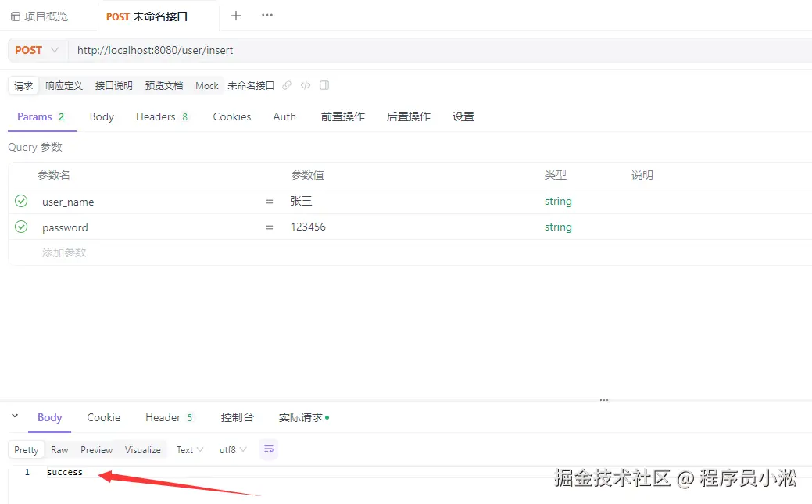The width and height of the screenshot is (812, 504).
Task: Open the response Header tab
Action: point(169,417)
